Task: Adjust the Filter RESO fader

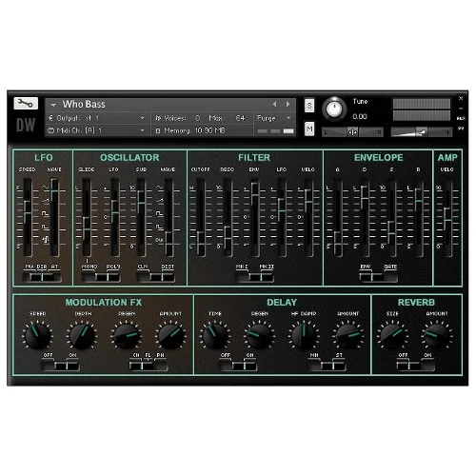Action: click(228, 238)
